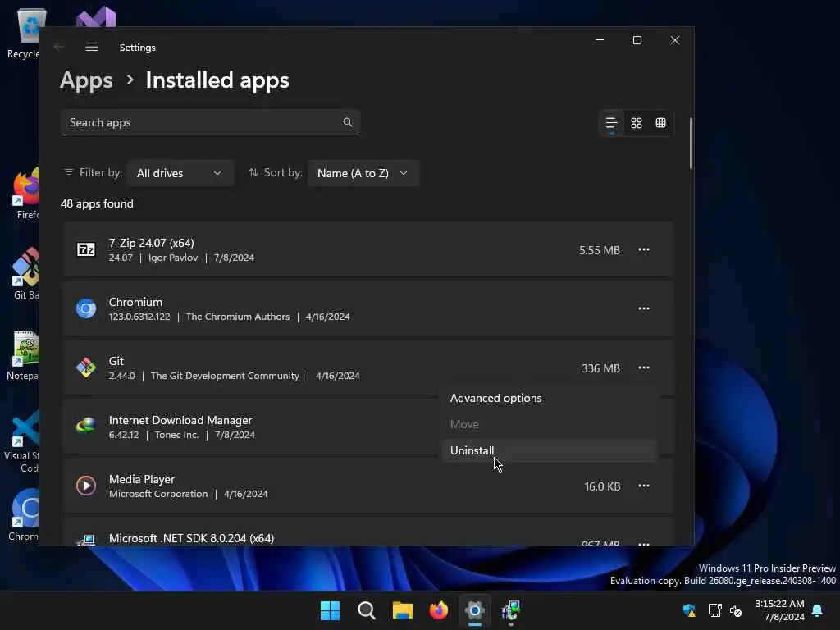Click the 7-Zip 5.55 MB size
Screen dimensions: 840x630
(x=600, y=250)
